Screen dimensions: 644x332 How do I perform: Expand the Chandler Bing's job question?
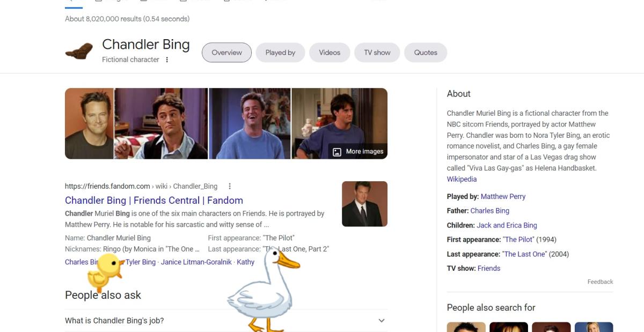click(x=381, y=321)
